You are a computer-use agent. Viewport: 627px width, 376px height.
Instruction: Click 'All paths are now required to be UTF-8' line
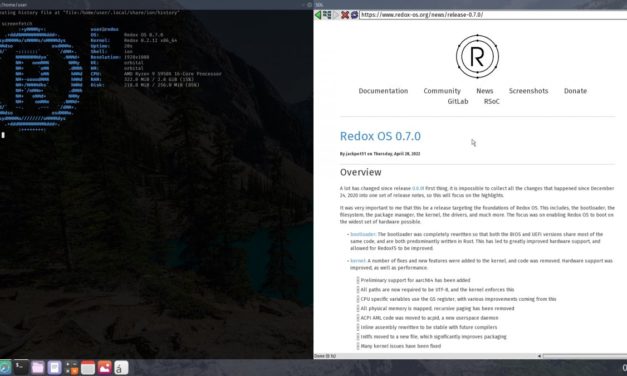click(x=437, y=290)
